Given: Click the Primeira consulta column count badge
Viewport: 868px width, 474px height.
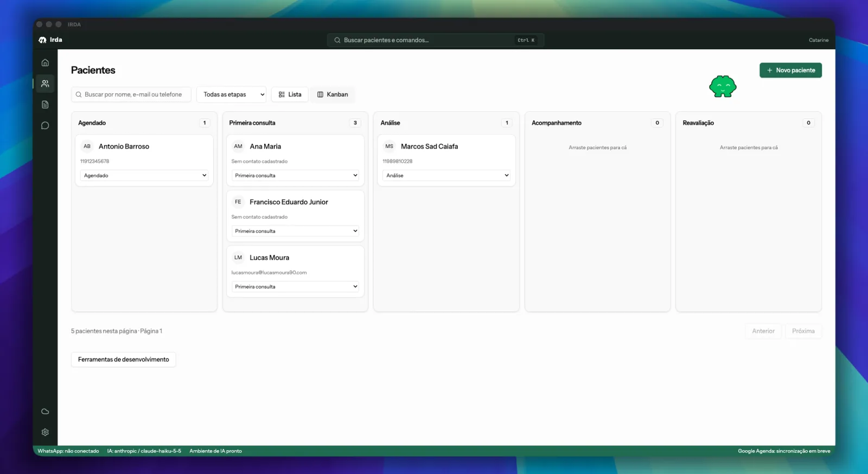Looking at the screenshot, I should click(355, 123).
